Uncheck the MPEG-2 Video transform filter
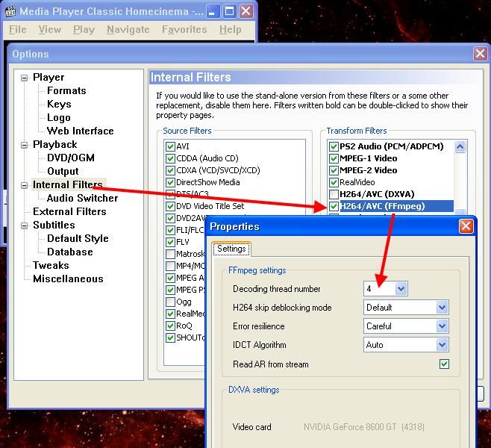Viewport: 491px width, 448px height. [334, 170]
